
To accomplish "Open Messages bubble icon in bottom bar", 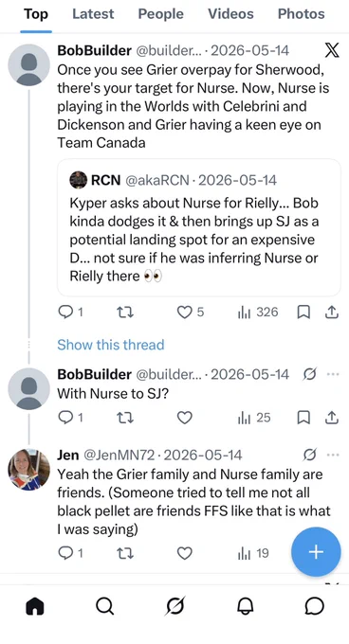I will [x=315, y=606].
